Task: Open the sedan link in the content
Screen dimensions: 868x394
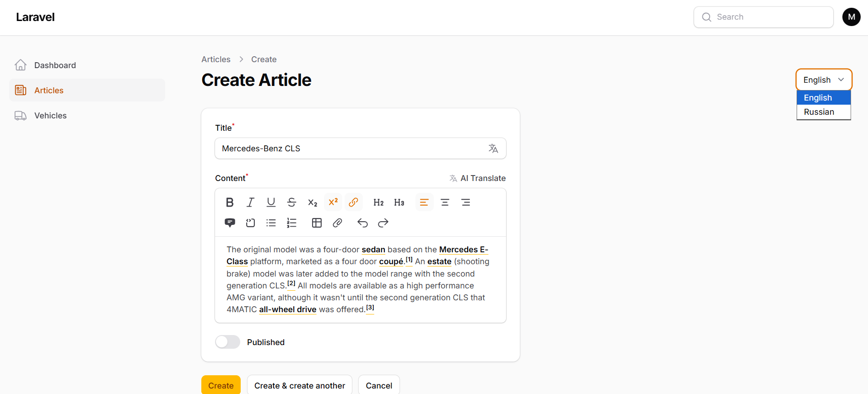Action: coord(373,250)
